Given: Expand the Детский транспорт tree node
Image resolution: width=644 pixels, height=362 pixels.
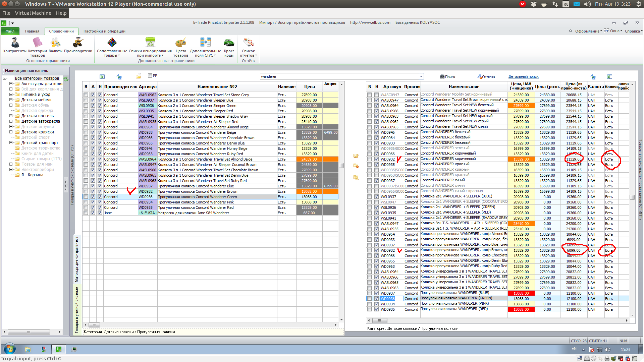Looking at the screenshot, I should 11,143.
